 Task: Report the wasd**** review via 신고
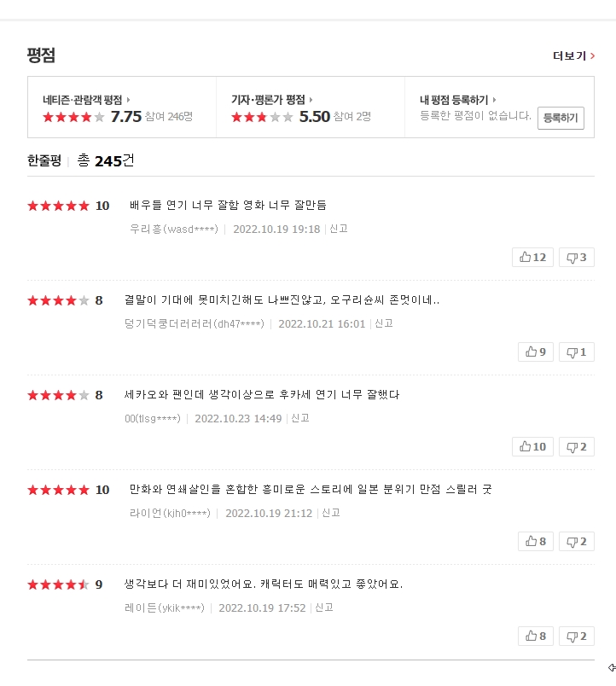click(x=338, y=229)
